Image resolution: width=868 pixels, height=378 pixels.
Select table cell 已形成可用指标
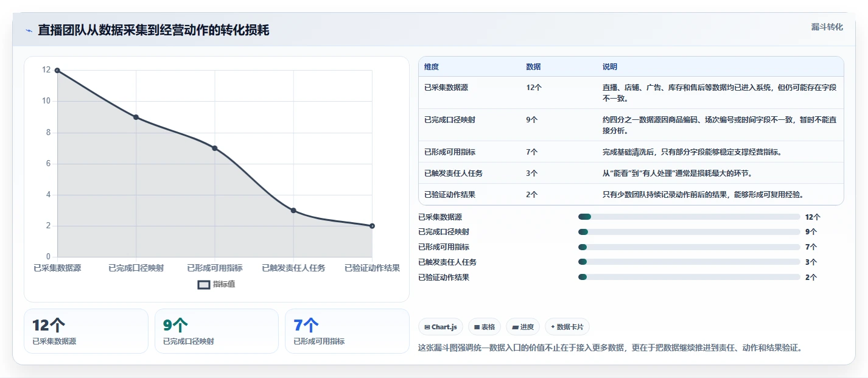[x=450, y=152]
